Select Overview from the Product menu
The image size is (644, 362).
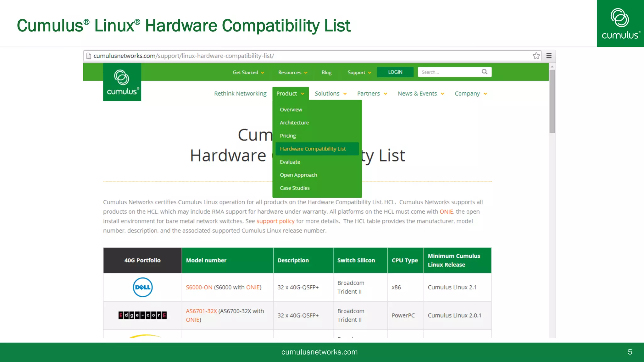291,109
